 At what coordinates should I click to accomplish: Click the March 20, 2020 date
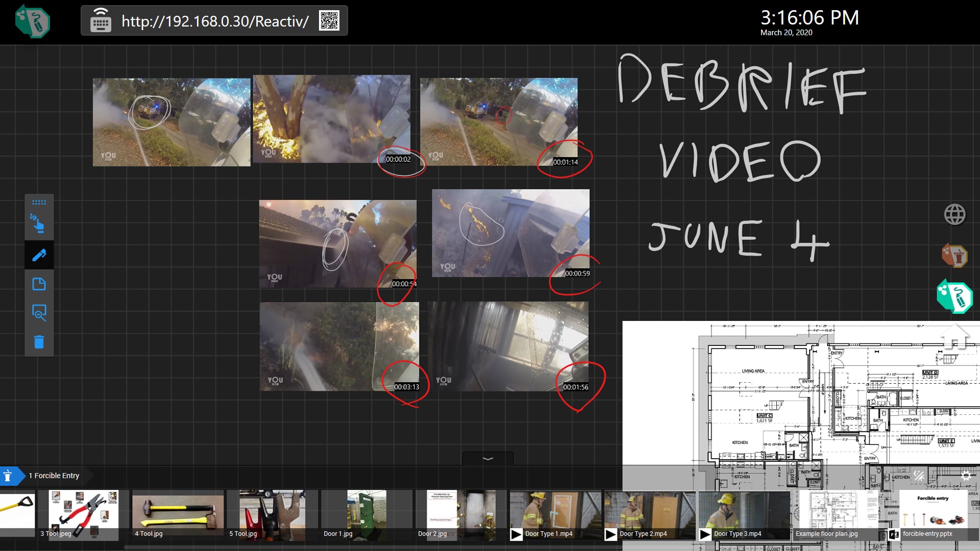coord(786,33)
